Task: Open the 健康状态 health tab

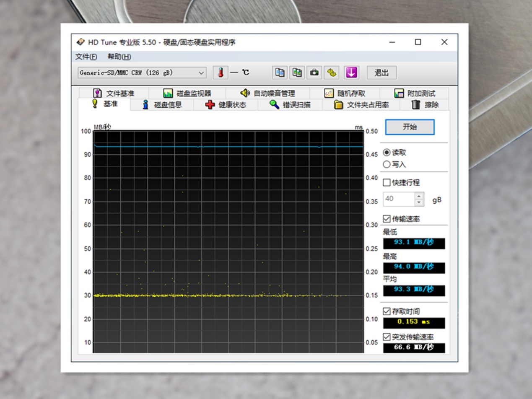Action: tap(226, 105)
